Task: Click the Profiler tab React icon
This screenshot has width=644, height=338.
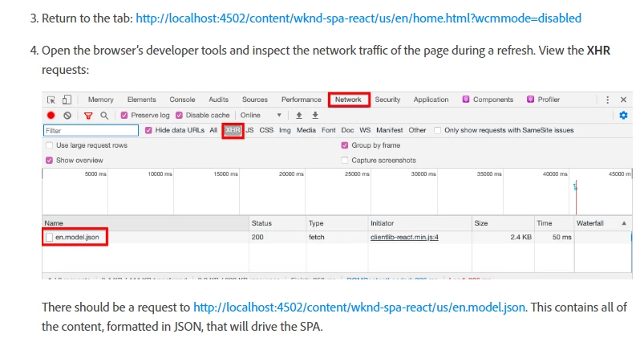Action: click(531, 99)
